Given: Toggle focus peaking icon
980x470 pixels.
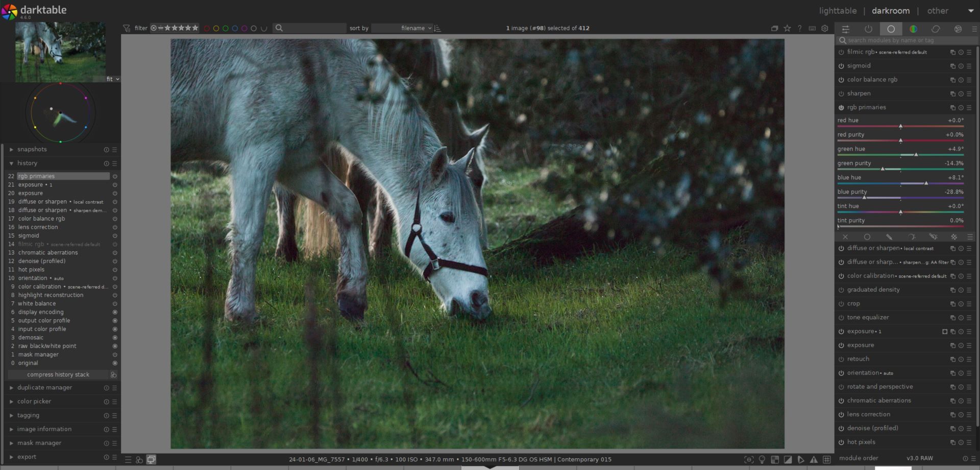Looking at the screenshot, I should (749, 460).
